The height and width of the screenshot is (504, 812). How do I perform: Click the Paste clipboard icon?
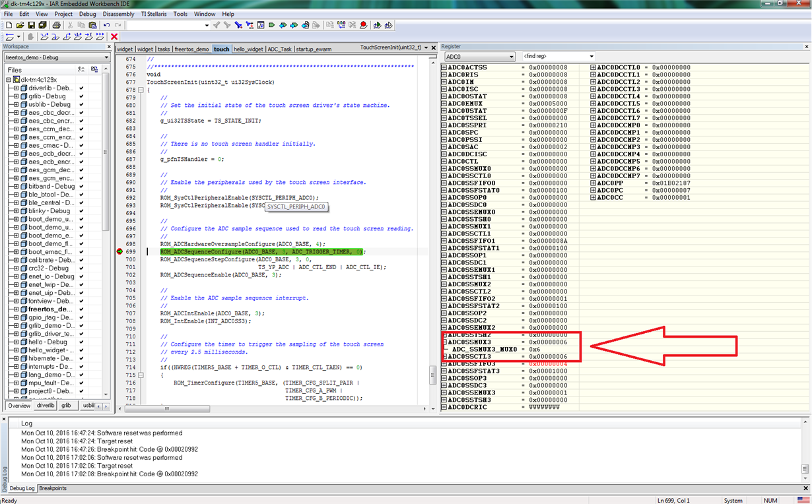(x=92, y=25)
